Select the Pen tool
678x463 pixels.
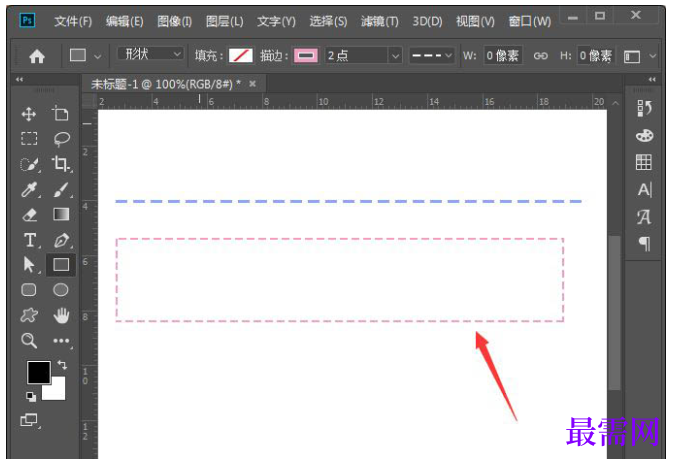tap(61, 240)
